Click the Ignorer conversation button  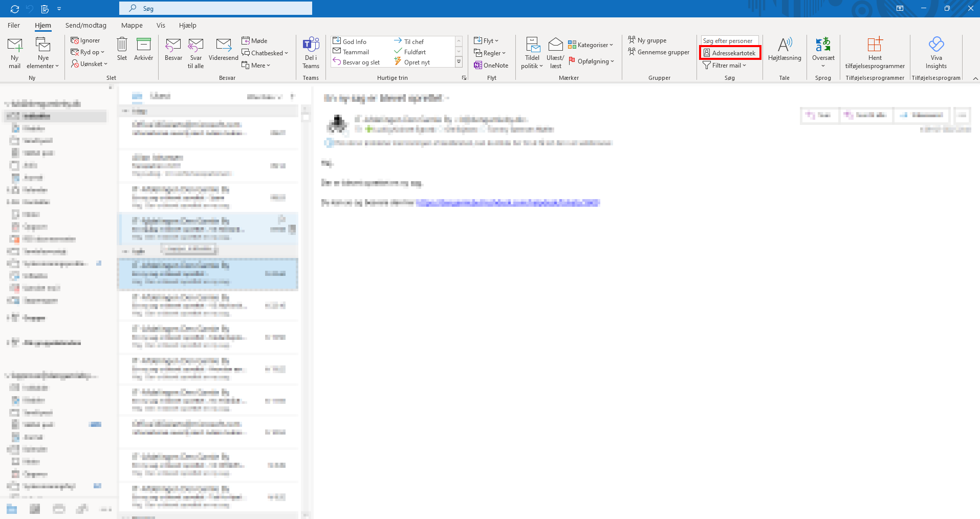pos(85,40)
